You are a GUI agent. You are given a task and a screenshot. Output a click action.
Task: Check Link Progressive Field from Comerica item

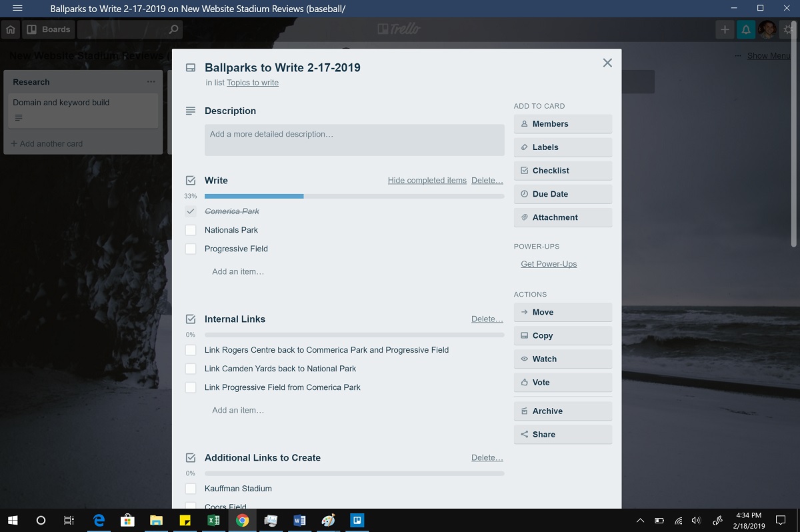(191, 387)
